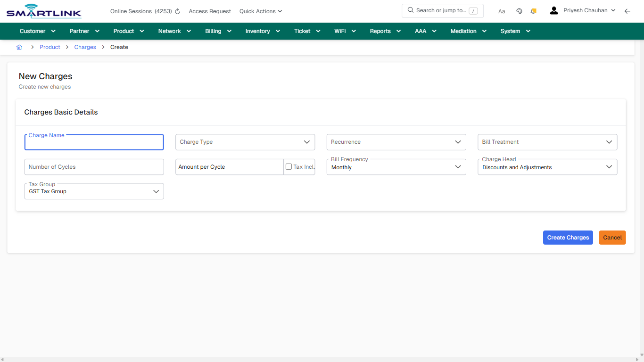Click the refresh icon beside Online Sessions

click(177, 11)
